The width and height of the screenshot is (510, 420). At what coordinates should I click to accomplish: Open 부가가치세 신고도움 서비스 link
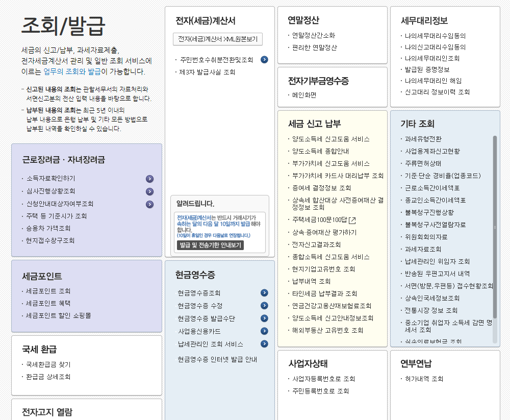[x=331, y=163]
